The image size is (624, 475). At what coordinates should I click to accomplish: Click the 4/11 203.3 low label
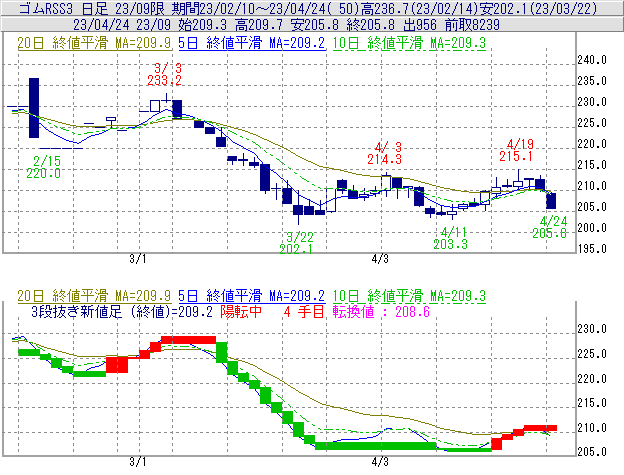pyautogui.click(x=450, y=238)
